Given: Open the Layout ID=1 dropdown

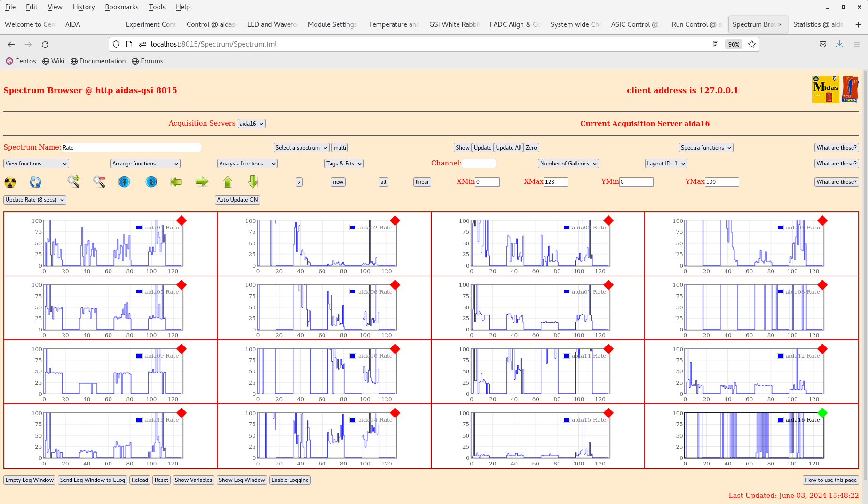Looking at the screenshot, I should pyautogui.click(x=666, y=164).
